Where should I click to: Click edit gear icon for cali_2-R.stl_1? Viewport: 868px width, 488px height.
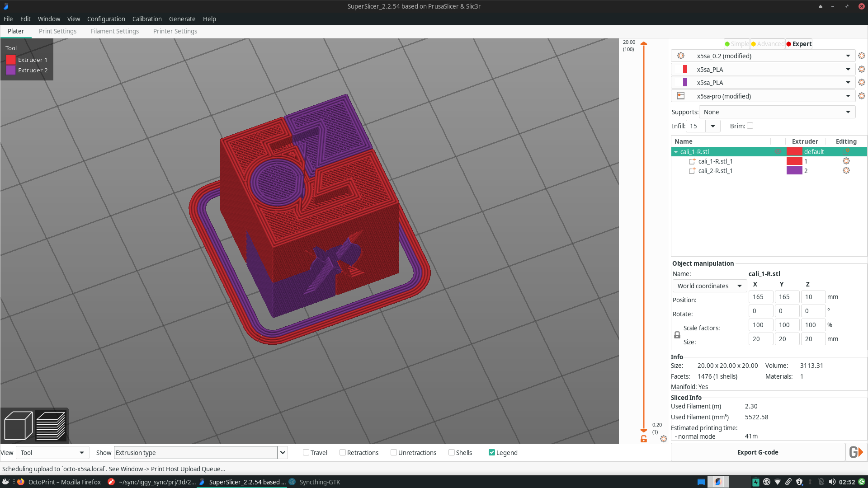pyautogui.click(x=846, y=171)
